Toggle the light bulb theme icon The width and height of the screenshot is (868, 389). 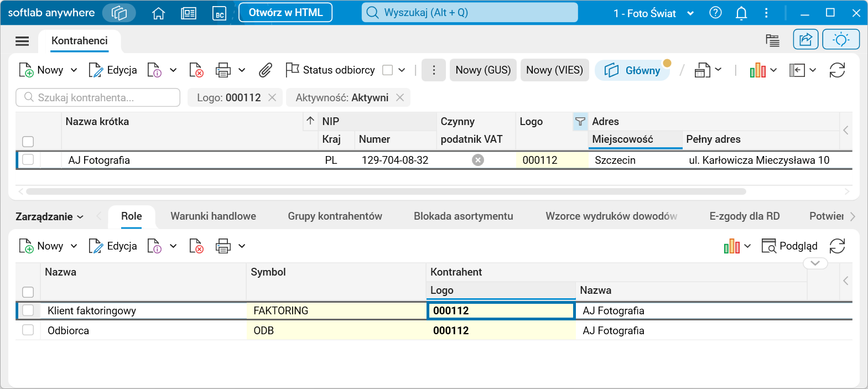click(841, 39)
